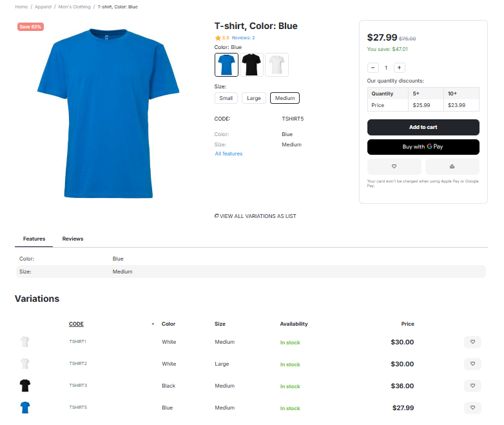
Task: Choose size Medium
Action: pyautogui.click(x=285, y=98)
